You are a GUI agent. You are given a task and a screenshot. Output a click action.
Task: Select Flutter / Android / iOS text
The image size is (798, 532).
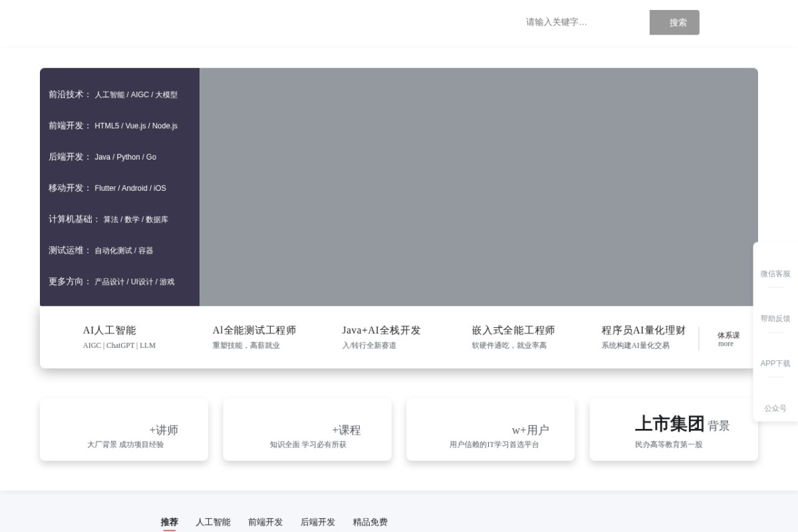click(130, 189)
